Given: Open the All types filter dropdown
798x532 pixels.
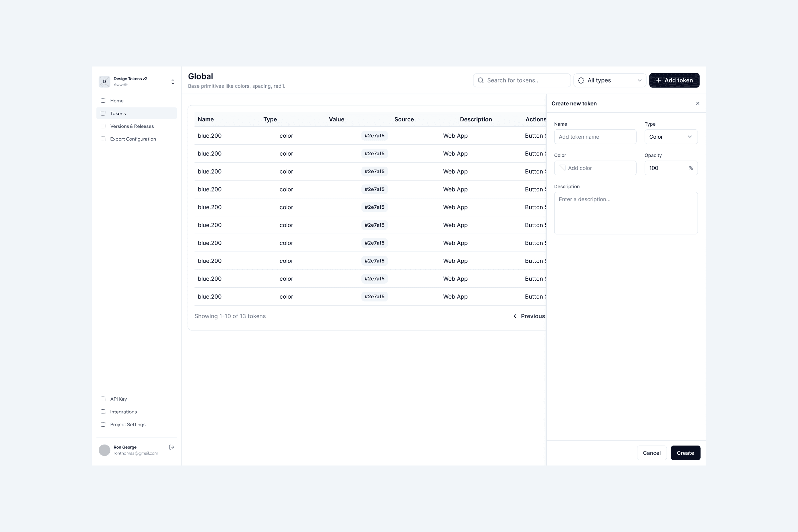Looking at the screenshot, I should tap(610, 80).
